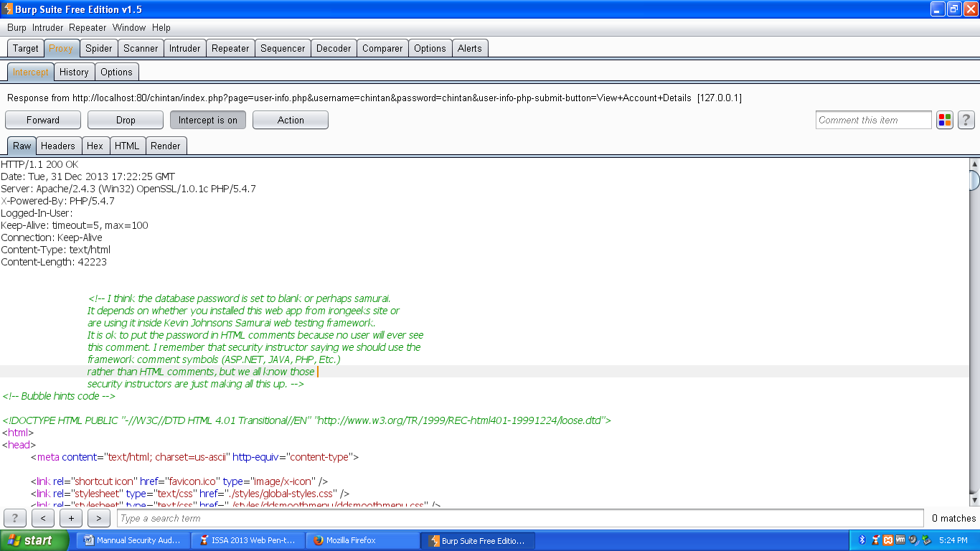Click the Content-Type: text/html header line
Screen dimensions: 980x551
(56, 250)
